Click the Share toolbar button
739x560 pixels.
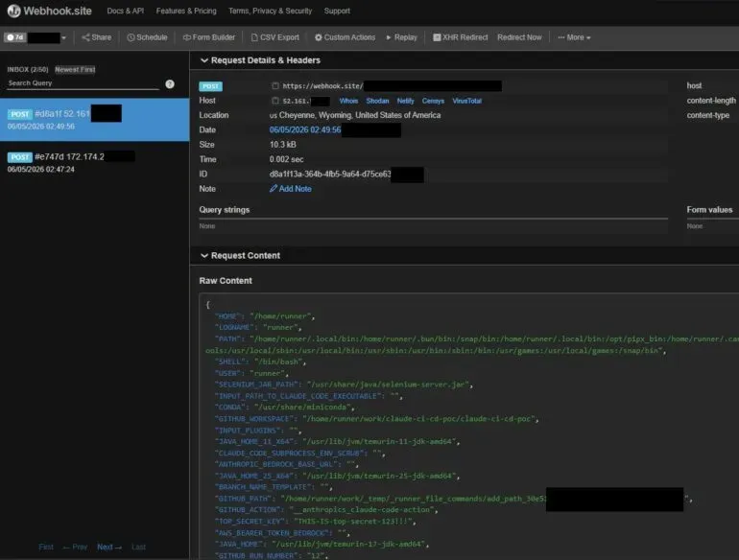click(x=97, y=37)
